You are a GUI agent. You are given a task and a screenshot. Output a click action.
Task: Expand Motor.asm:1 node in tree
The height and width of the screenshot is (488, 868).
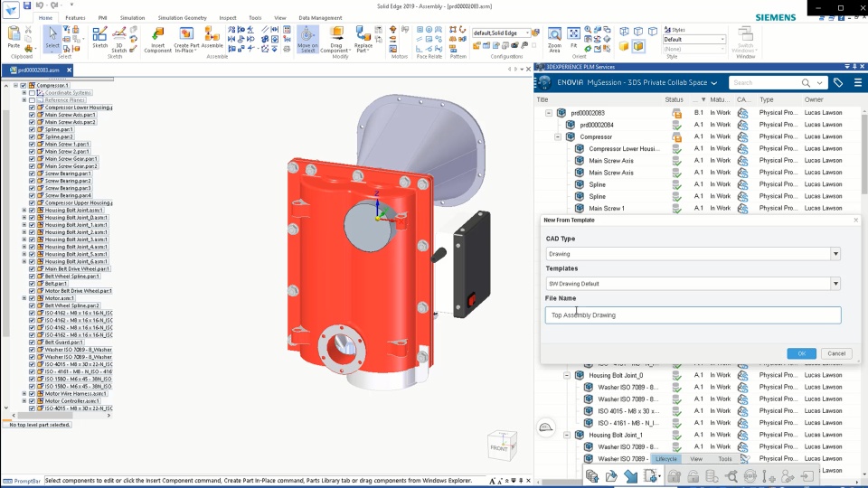(24, 298)
